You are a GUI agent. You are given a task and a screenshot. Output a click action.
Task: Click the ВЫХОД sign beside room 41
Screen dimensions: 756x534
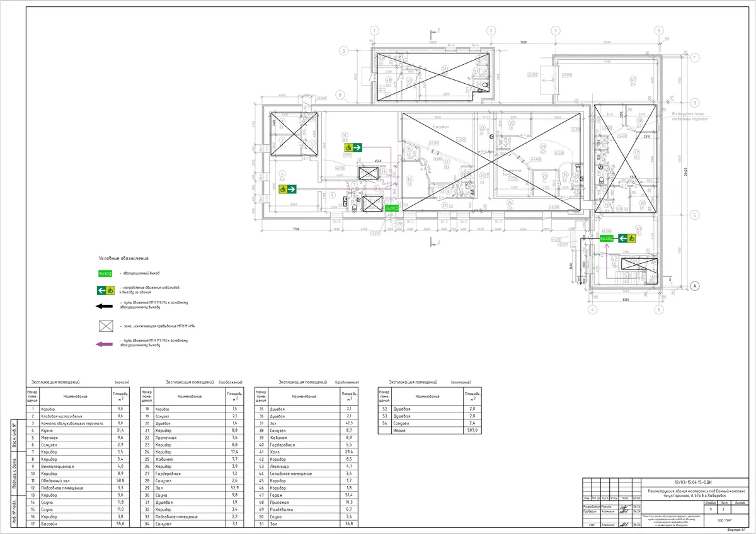tap(607, 238)
